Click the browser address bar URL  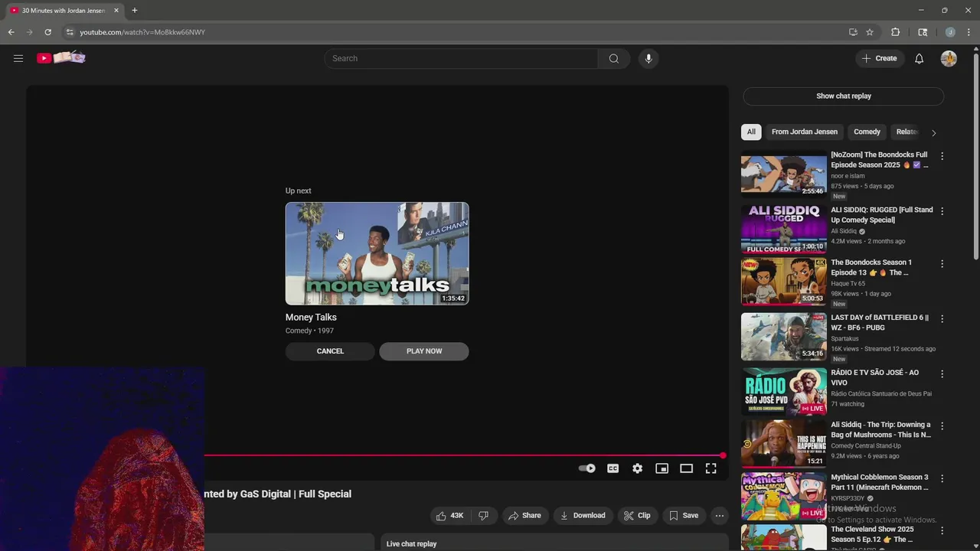tap(142, 32)
